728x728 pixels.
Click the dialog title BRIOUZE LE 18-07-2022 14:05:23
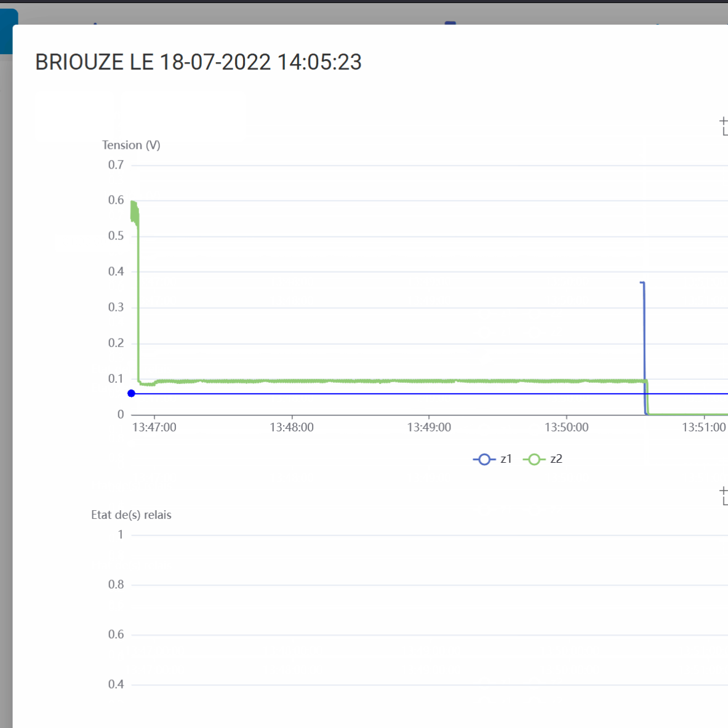[x=198, y=62]
